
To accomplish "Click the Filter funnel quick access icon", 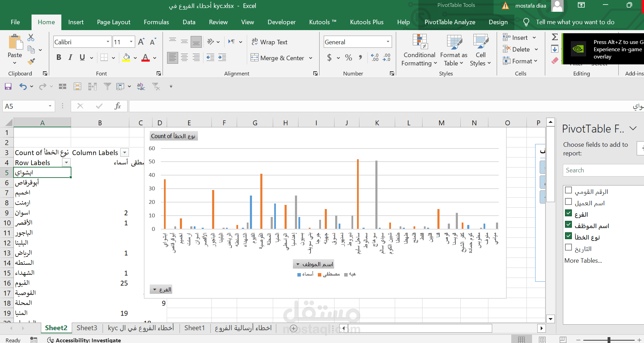I will (x=107, y=87).
